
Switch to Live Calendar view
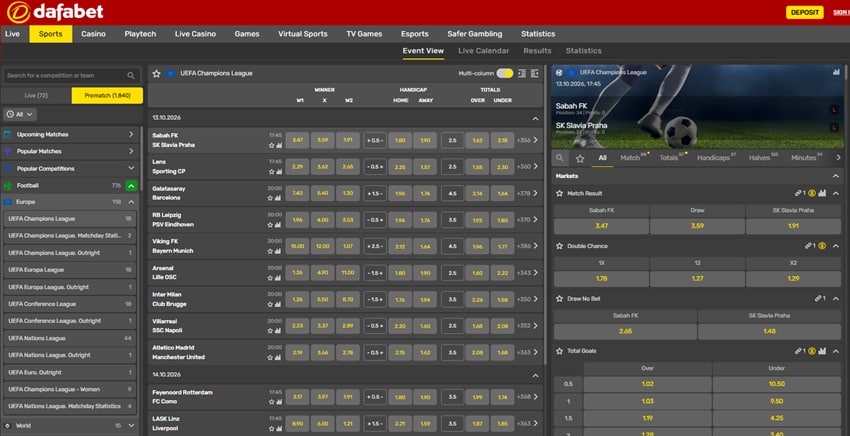click(x=484, y=51)
